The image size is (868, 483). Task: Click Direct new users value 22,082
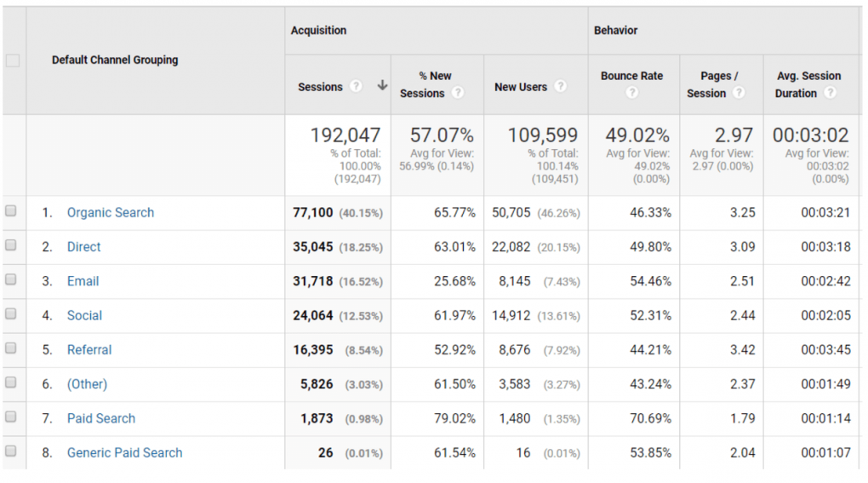(x=511, y=247)
